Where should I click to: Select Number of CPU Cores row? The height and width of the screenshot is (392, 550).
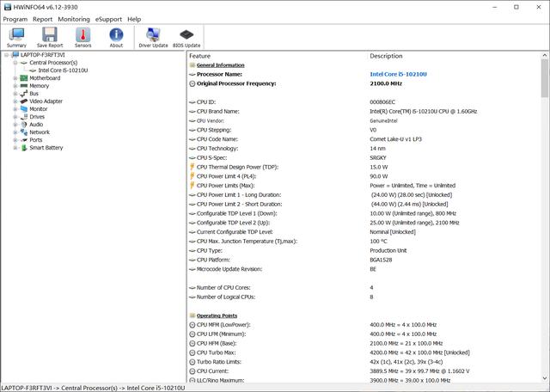coord(364,287)
